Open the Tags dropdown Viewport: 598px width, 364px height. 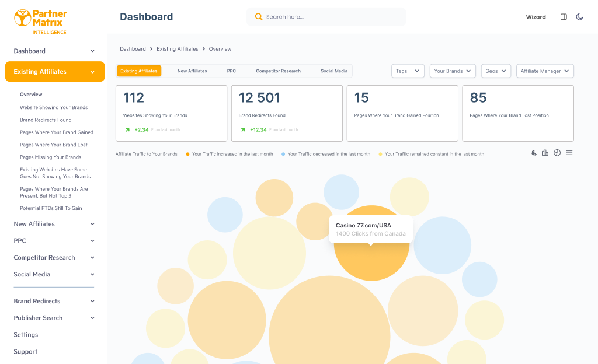(x=408, y=71)
